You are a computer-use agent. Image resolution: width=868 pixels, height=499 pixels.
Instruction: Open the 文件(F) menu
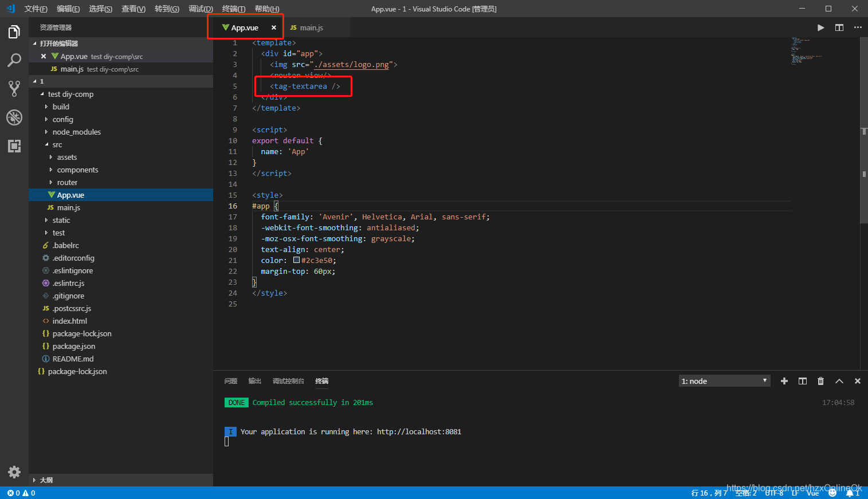(x=36, y=9)
